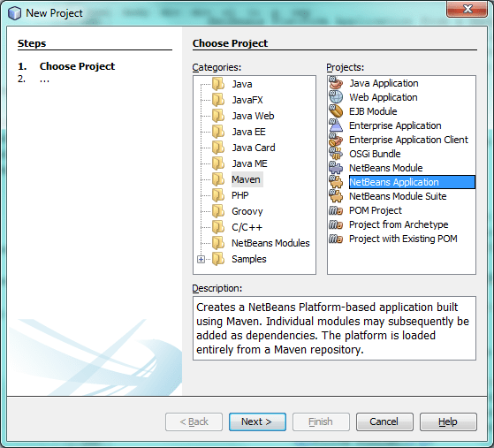Click the Project with Existing POM icon

point(336,239)
